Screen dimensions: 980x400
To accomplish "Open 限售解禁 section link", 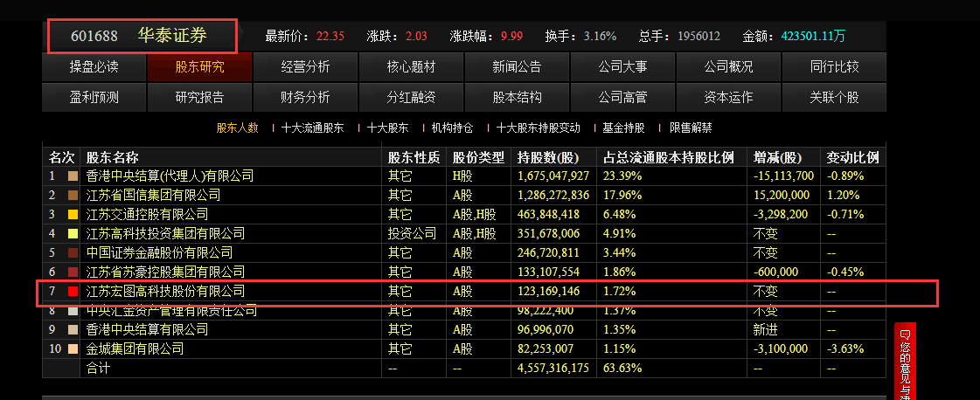I will pos(691,128).
